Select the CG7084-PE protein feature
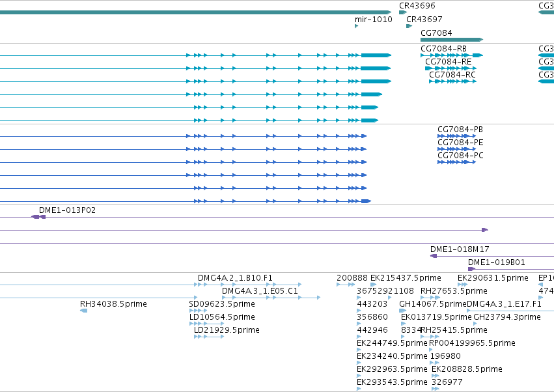Viewport: 554px width, 392px height. point(456,149)
